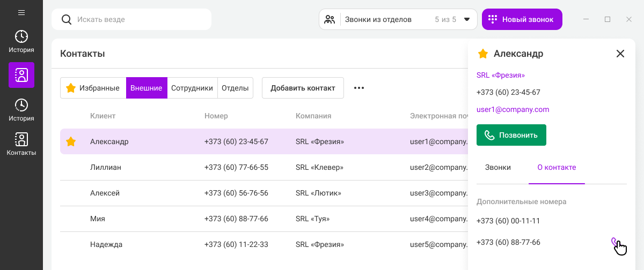Expand the Звонки из отделов dropdown
This screenshot has width=644, height=270.
[466, 19]
